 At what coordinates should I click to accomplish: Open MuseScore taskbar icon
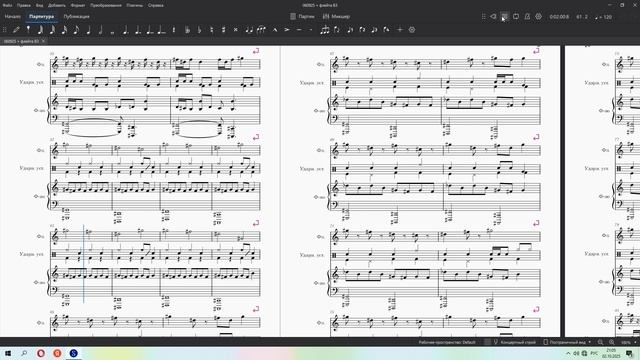(73, 353)
